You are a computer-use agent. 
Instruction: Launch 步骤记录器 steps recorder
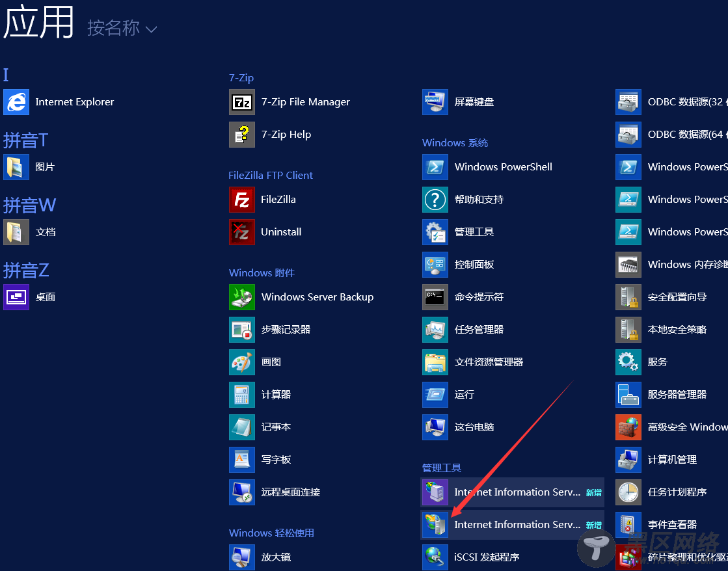pos(270,330)
